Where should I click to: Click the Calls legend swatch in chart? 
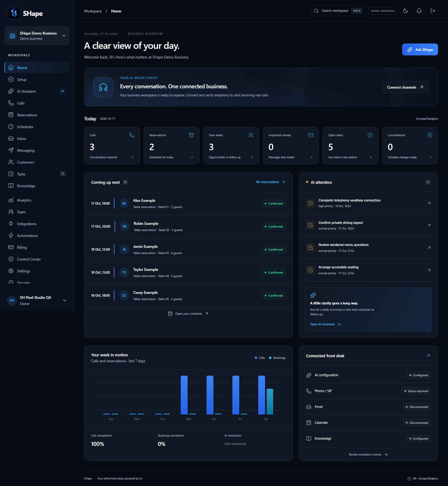point(256,358)
